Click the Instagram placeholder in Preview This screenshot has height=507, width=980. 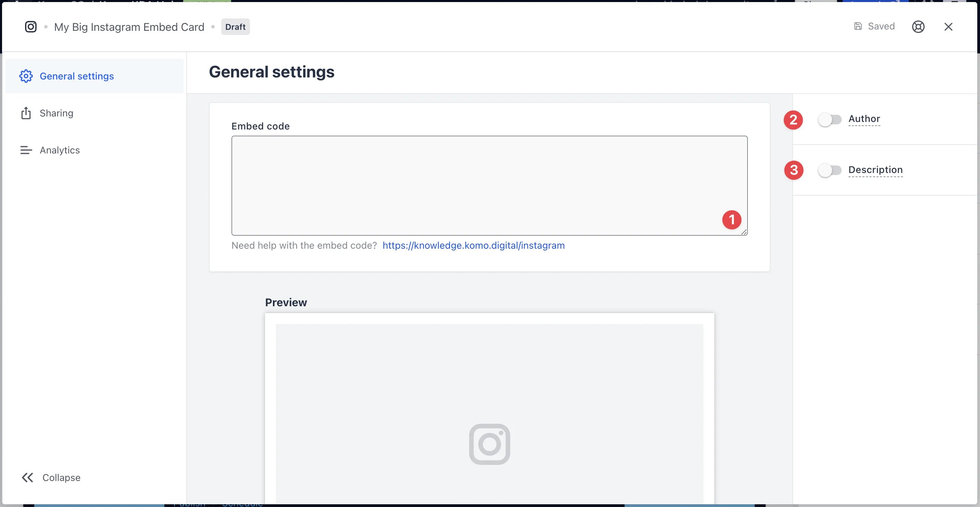tap(489, 444)
